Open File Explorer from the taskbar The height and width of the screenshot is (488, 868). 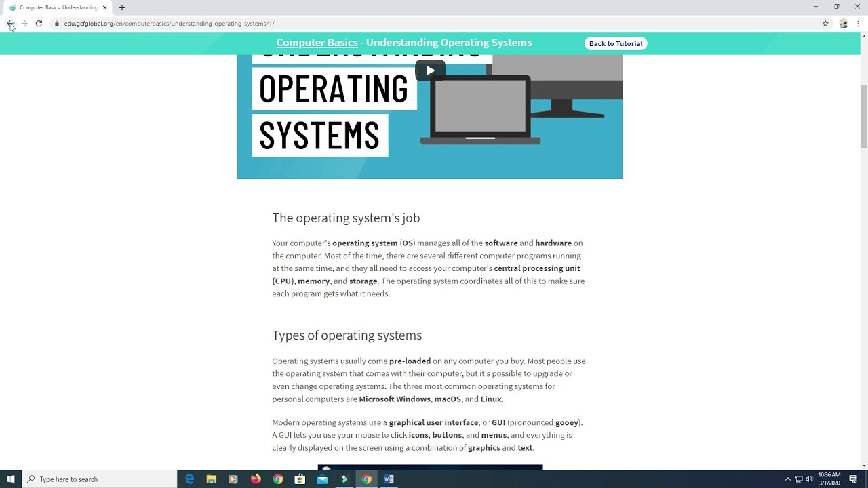[212, 479]
